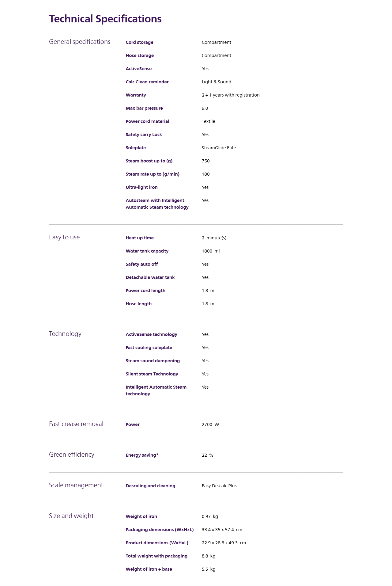This screenshot has height=586, width=392.
Task: Click the Weight of iron + base label
Action: (x=149, y=569)
